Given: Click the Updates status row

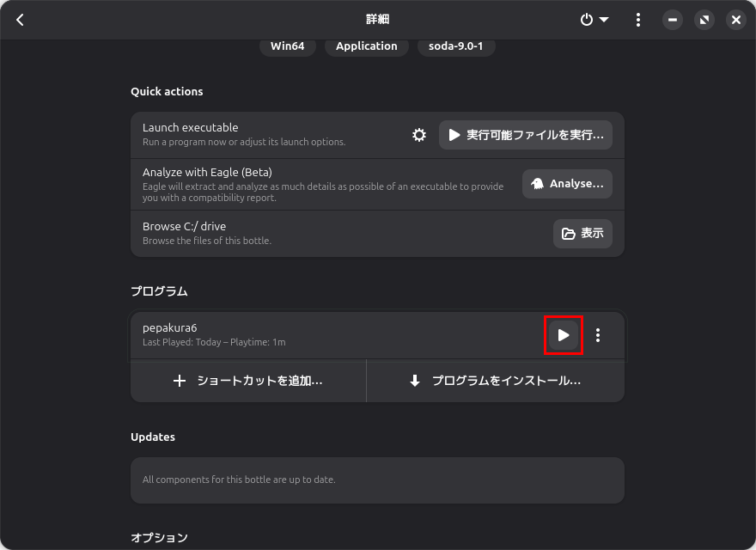Looking at the screenshot, I should coord(377,480).
